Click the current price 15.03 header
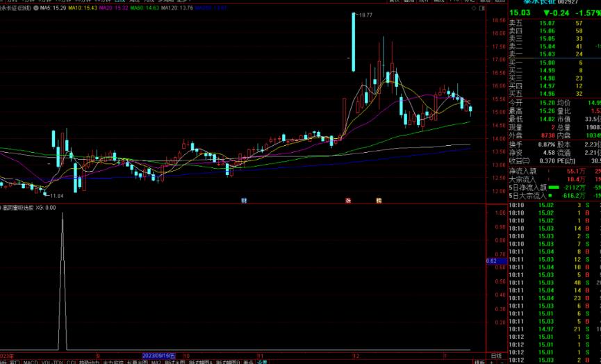Viewport: 601px width, 364px height. coord(520,13)
